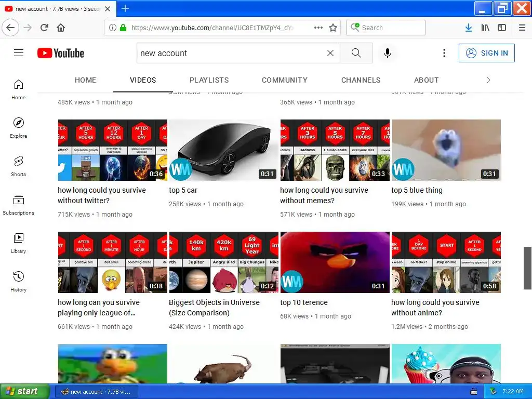Screen dimensions: 532x399
Task: Open 'how long could you survive without anime?' title
Action: pos(435,308)
